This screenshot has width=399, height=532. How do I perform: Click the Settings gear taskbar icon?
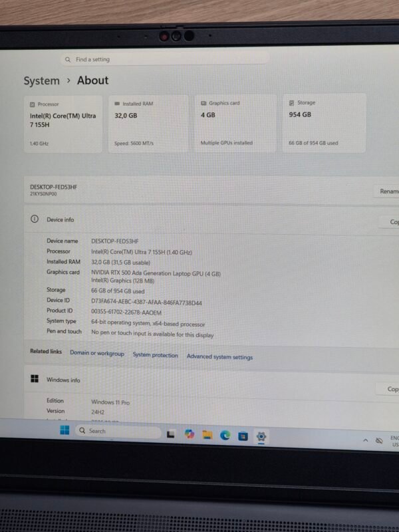tap(261, 436)
